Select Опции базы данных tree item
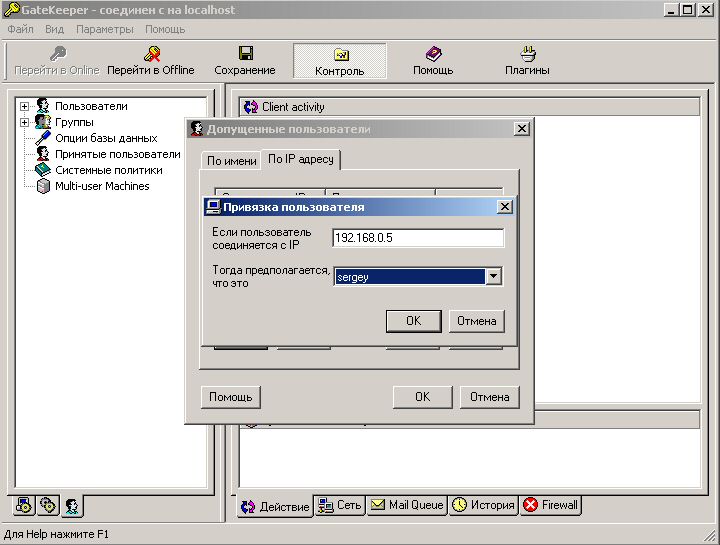The image size is (720, 545). [106, 138]
